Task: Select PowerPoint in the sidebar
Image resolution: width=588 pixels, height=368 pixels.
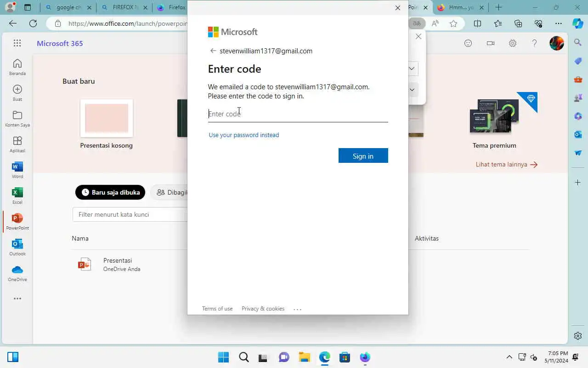Action: click(x=17, y=222)
